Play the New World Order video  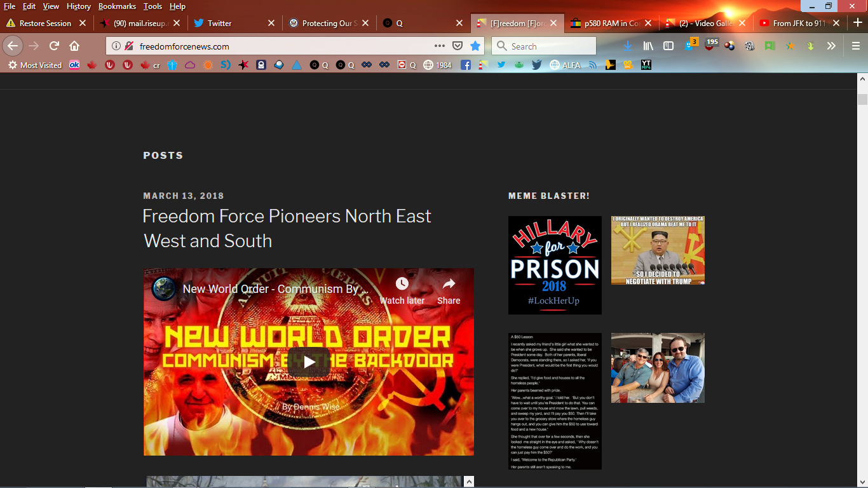coord(309,362)
